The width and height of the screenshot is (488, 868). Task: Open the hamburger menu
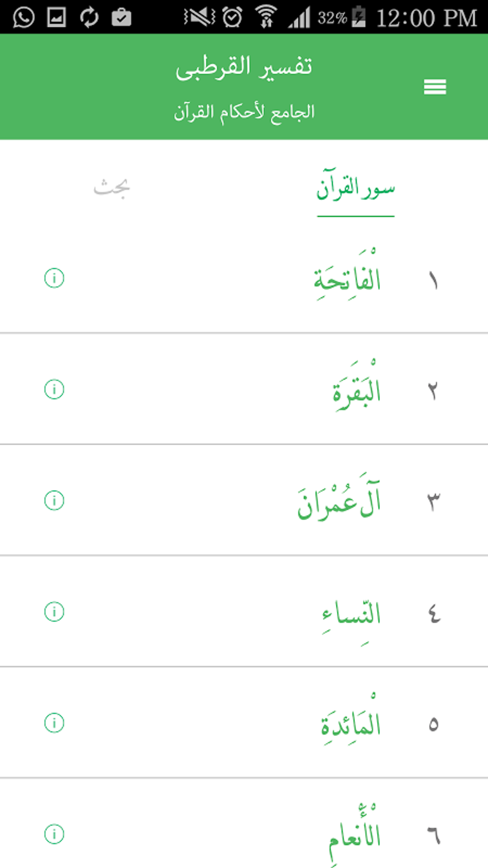434,87
